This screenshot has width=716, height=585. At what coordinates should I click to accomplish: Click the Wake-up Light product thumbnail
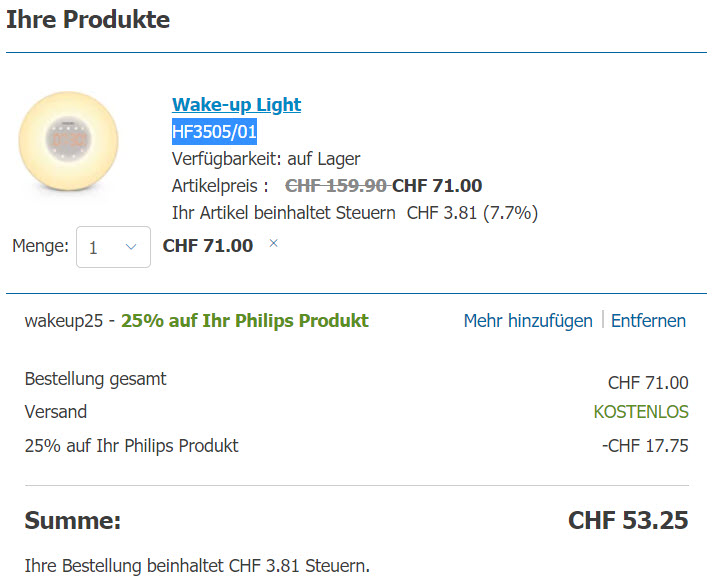coord(68,141)
